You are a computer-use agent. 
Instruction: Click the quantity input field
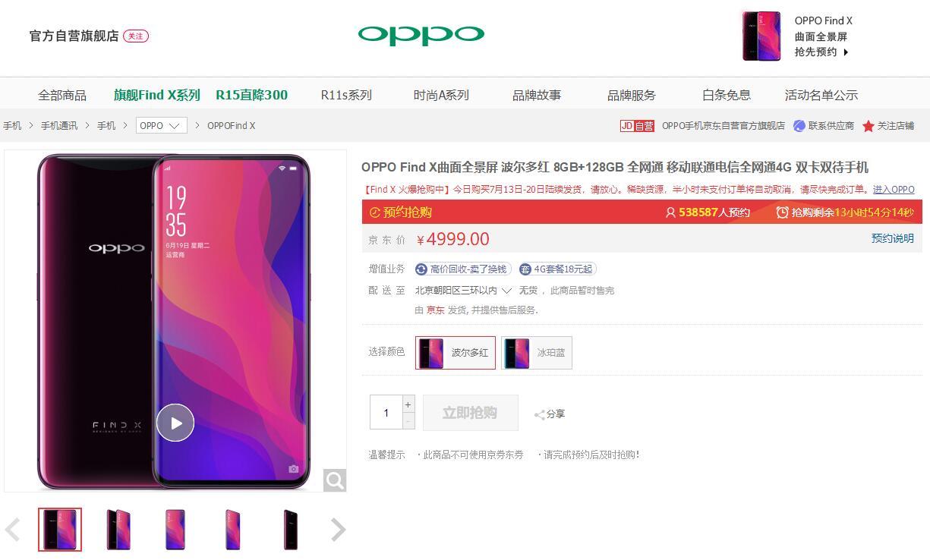[386, 413]
